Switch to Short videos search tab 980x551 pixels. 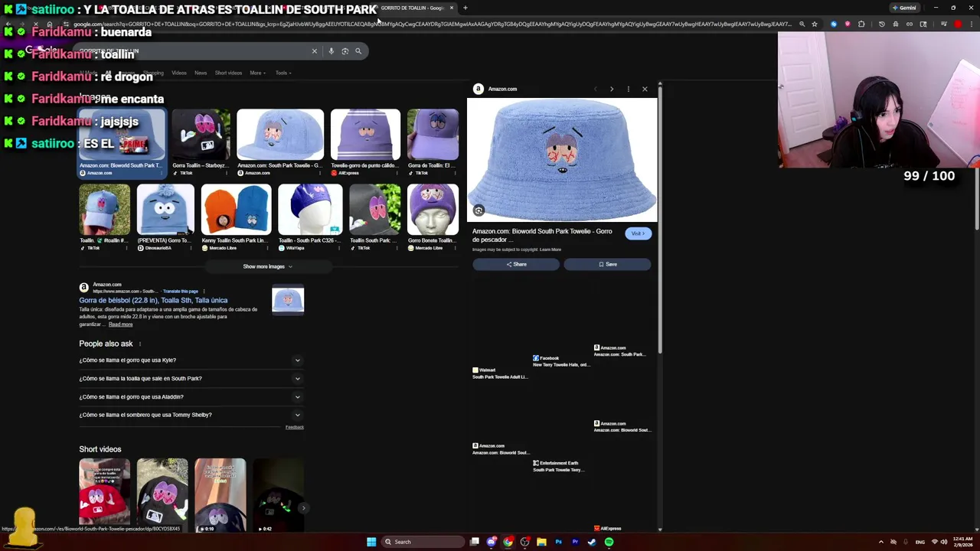[228, 73]
